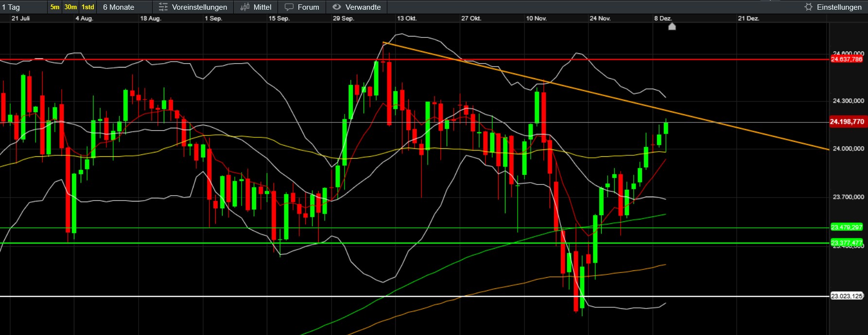Screen dimensions: 868x335
Task: Click the Einstellungen gear icon
Action: [808, 7]
